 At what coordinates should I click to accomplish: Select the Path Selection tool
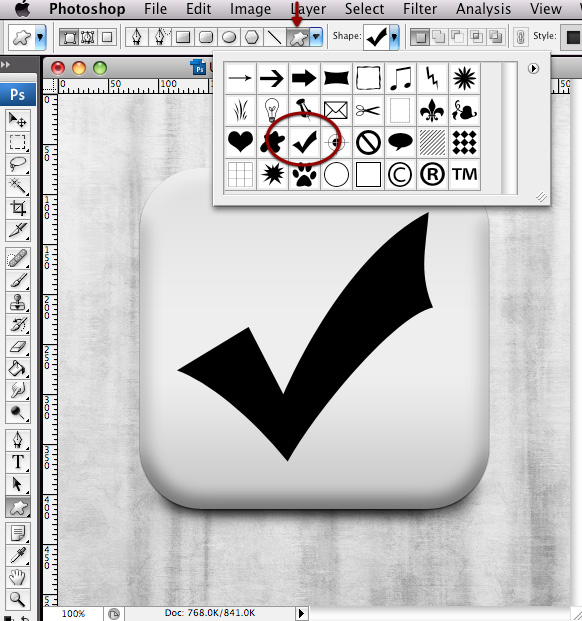coord(17,484)
